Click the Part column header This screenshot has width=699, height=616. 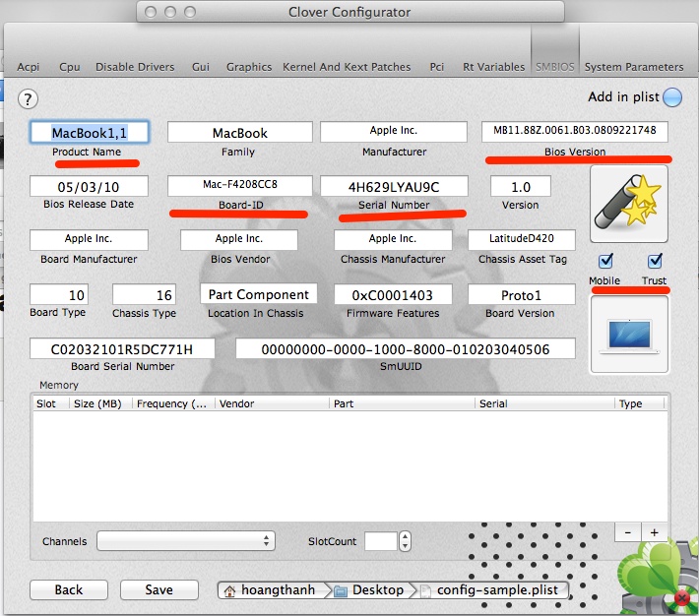point(403,403)
